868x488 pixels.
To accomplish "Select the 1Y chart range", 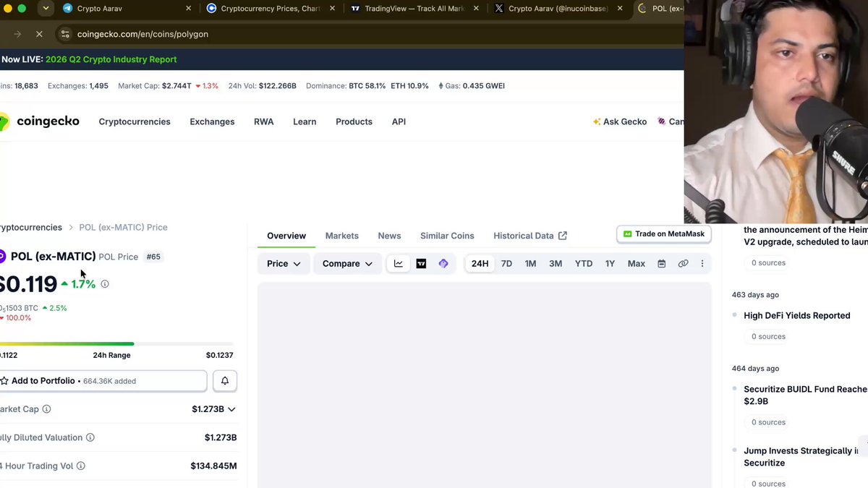I will point(610,264).
